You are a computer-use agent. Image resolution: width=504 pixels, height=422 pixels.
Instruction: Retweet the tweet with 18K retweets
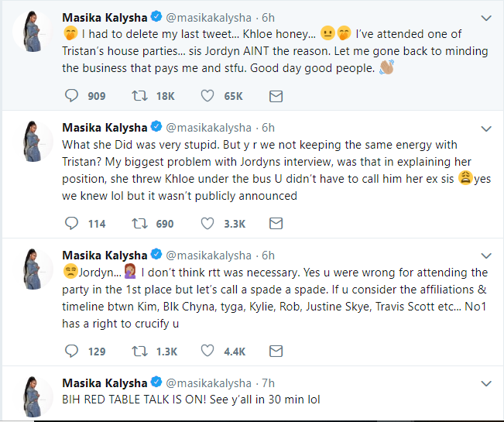(140, 96)
